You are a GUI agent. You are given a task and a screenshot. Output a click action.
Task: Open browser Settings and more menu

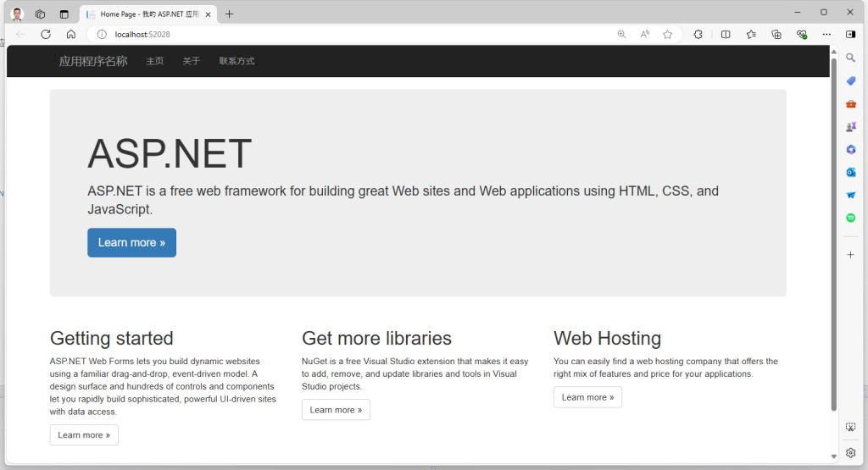826,35
